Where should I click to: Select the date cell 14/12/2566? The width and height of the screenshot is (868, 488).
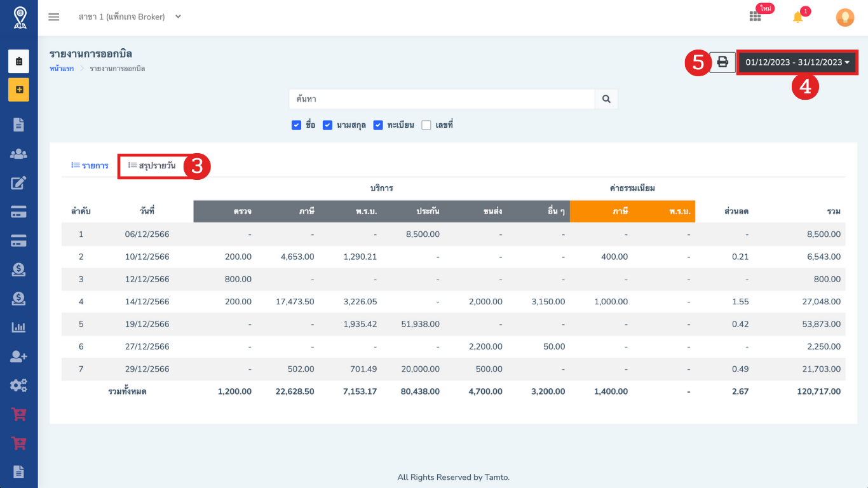click(147, 302)
